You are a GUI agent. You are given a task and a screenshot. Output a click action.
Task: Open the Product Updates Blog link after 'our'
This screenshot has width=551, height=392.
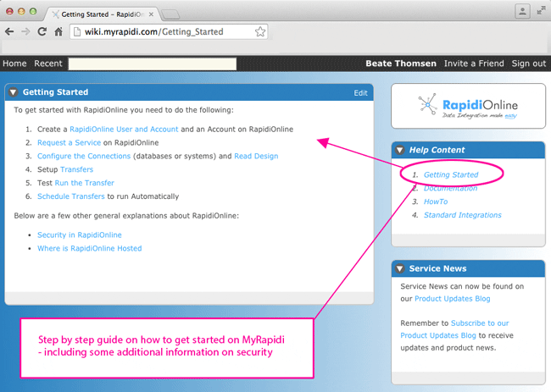pos(453,299)
